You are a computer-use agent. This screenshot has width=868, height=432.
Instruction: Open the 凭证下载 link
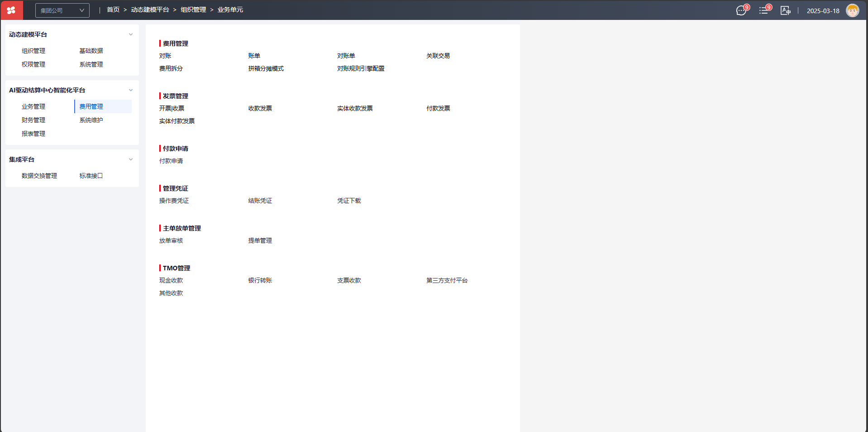349,201
